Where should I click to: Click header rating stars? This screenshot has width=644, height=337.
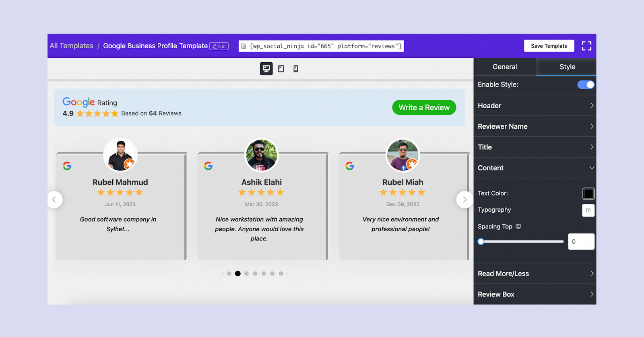(97, 114)
